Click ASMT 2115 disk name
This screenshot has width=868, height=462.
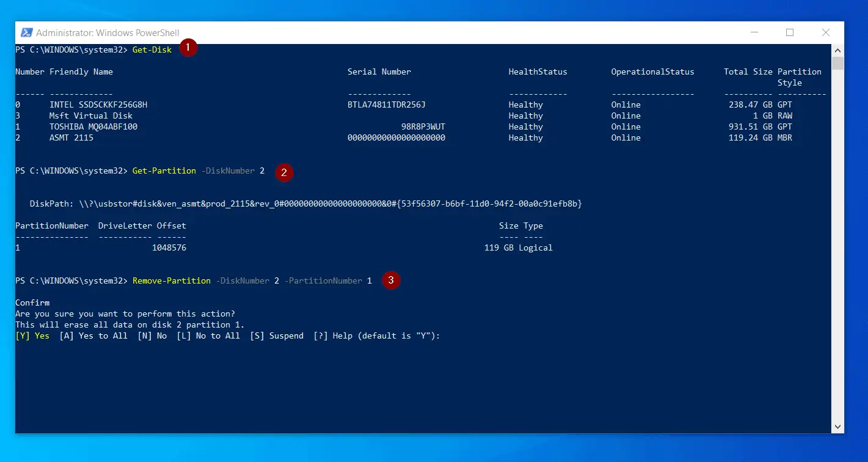coord(71,137)
